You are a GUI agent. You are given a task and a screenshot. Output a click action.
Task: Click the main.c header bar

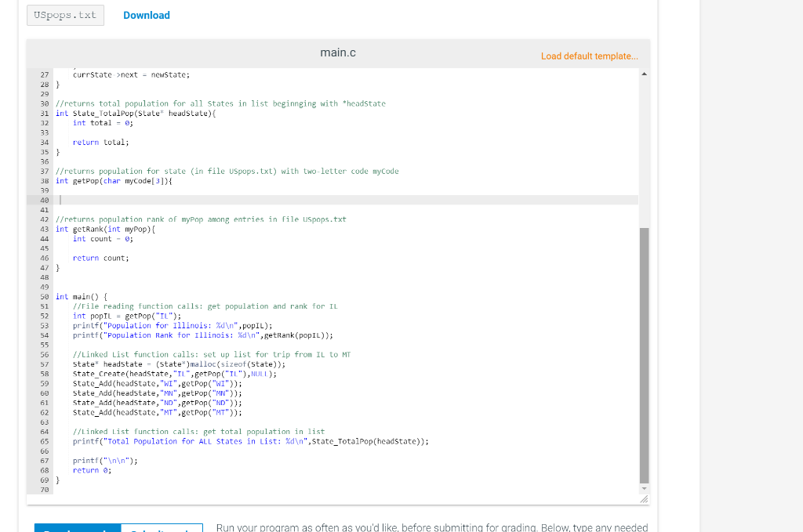click(x=337, y=54)
